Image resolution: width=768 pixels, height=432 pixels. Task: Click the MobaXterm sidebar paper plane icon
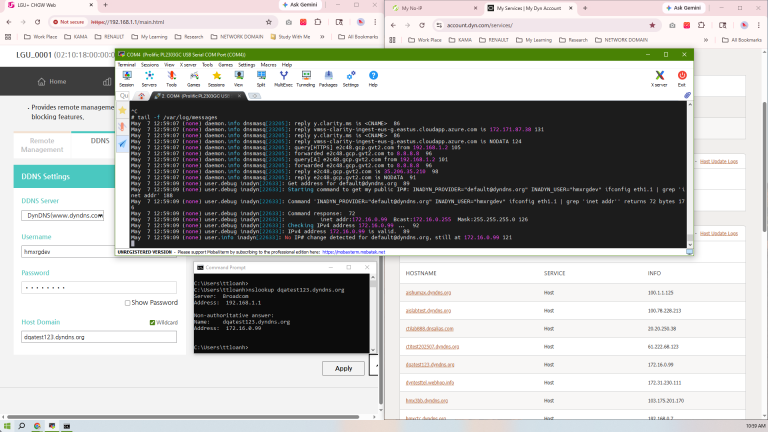pos(122,144)
